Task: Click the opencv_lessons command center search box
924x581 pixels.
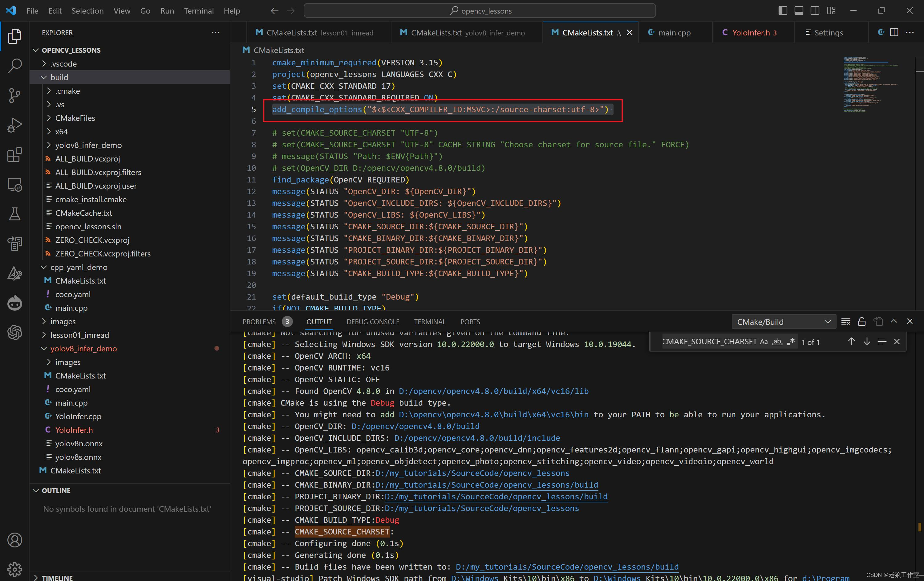Action: (479, 11)
